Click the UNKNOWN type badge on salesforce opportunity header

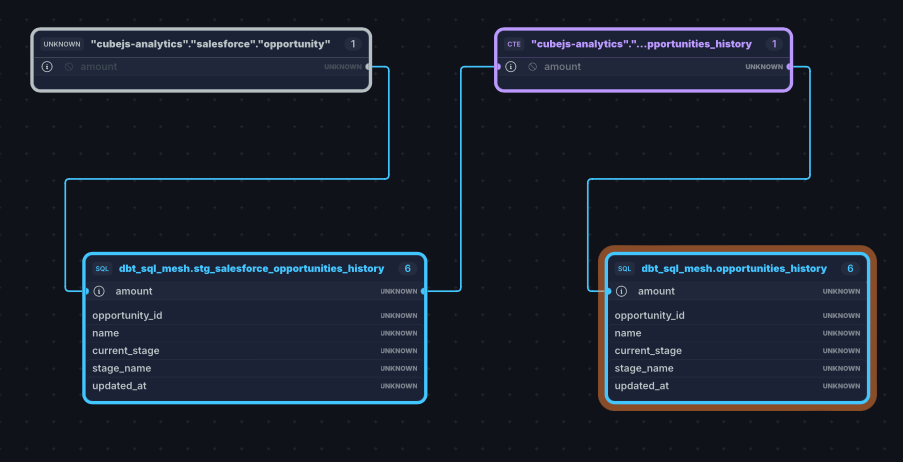62,44
